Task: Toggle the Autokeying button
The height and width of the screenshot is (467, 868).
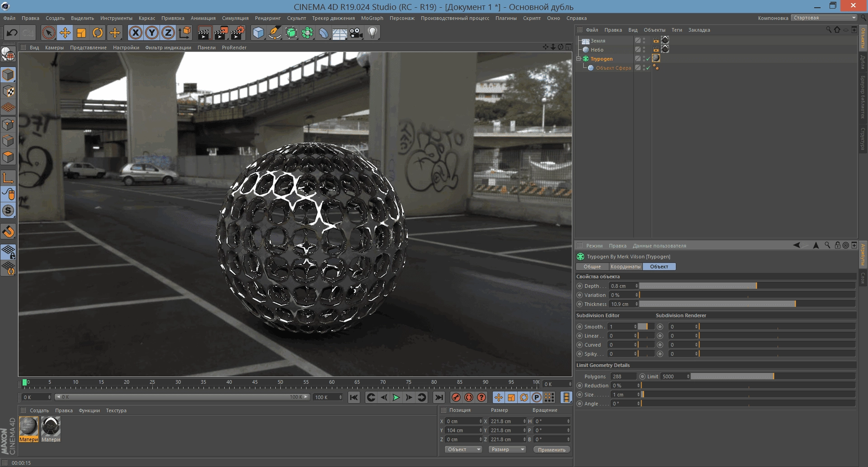Action: tap(469, 397)
